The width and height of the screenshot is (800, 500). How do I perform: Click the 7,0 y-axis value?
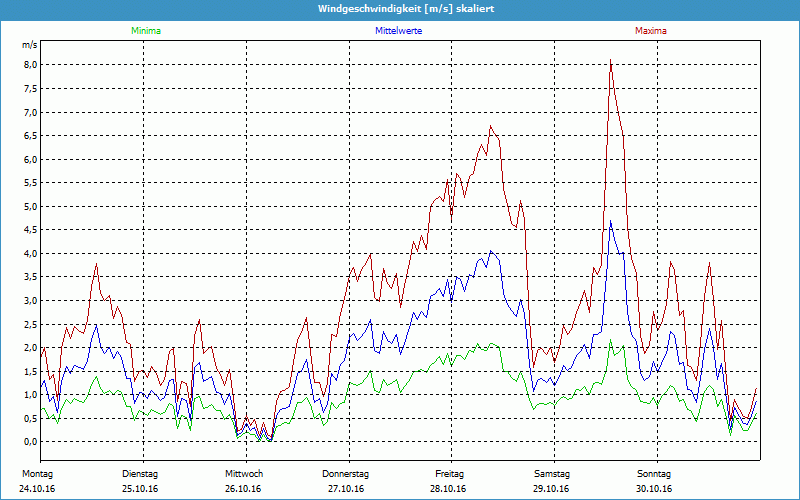click(30, 112)
